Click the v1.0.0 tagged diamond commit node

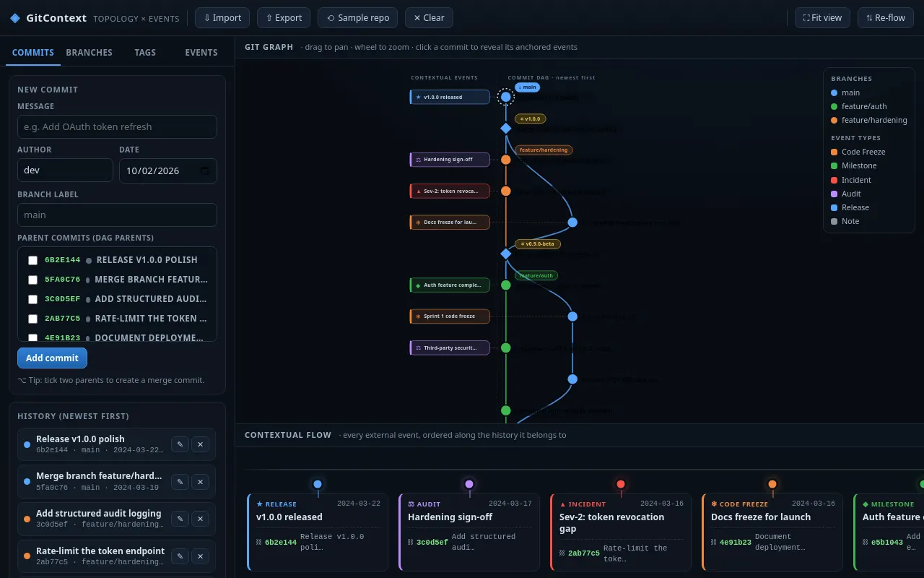(x=506, y=128)
